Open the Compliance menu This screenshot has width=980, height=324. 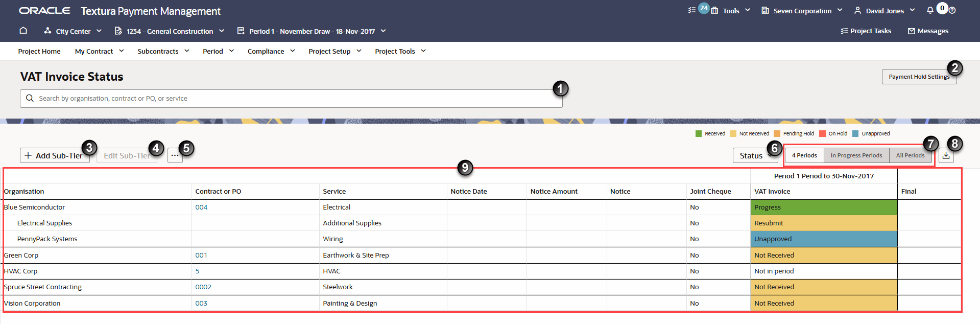[x=271, y=51]
